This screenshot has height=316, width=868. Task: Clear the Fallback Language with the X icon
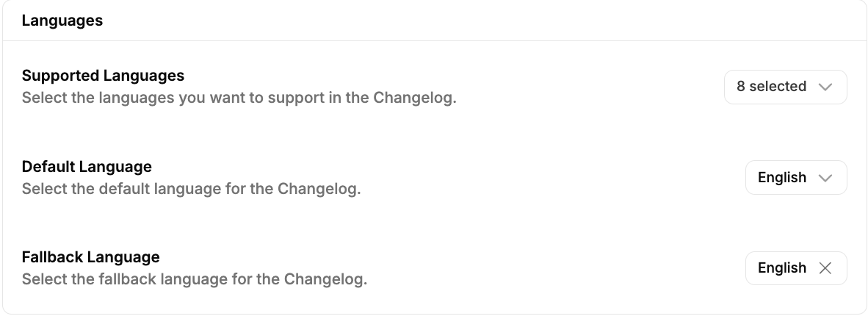point(825,268)
